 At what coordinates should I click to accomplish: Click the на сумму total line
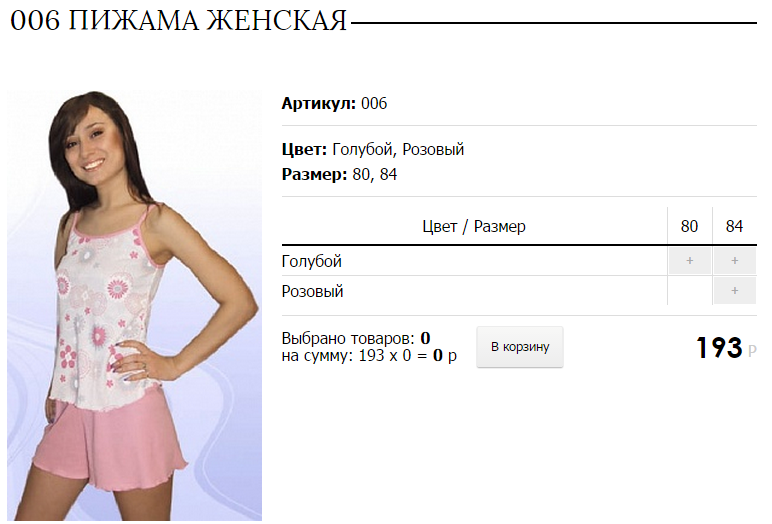369,355
